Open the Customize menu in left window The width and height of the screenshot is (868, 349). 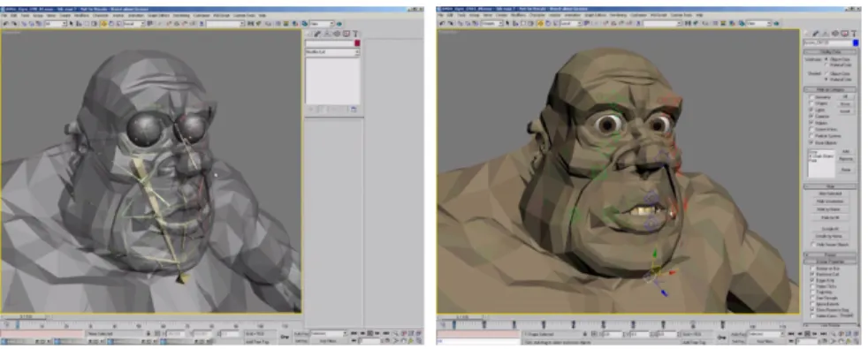(x=202, y=16)
